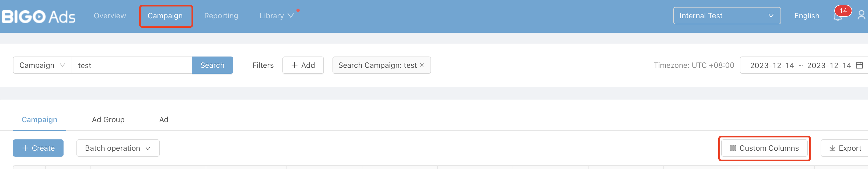The width and height of the screenshot is (868, 169).
Task: Expand the Batch operation dropdown
Action: pyautogui.click(x=118, y=148)
